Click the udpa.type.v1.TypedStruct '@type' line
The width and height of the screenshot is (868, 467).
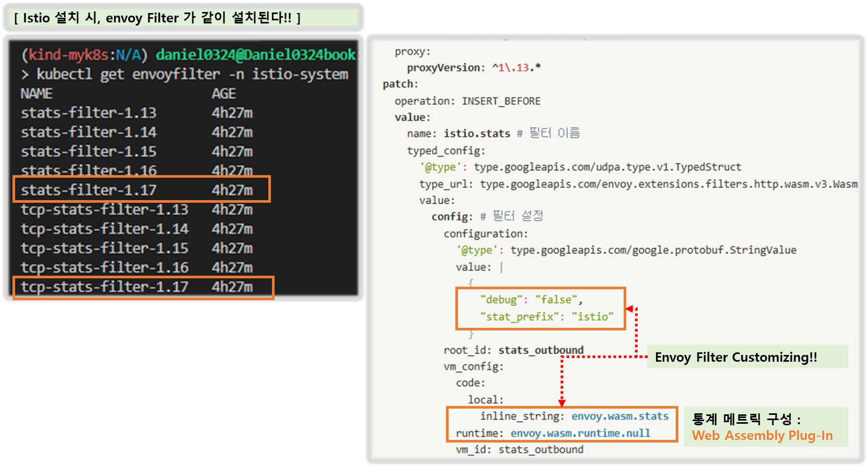(x=580, y=167)
